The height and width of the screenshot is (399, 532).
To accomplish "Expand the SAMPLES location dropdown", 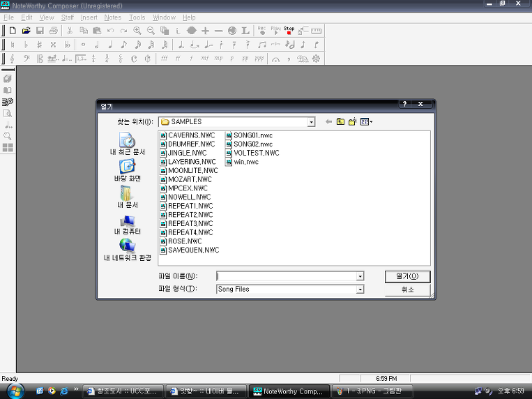I will pyautogui.click(x=311, y=122).
